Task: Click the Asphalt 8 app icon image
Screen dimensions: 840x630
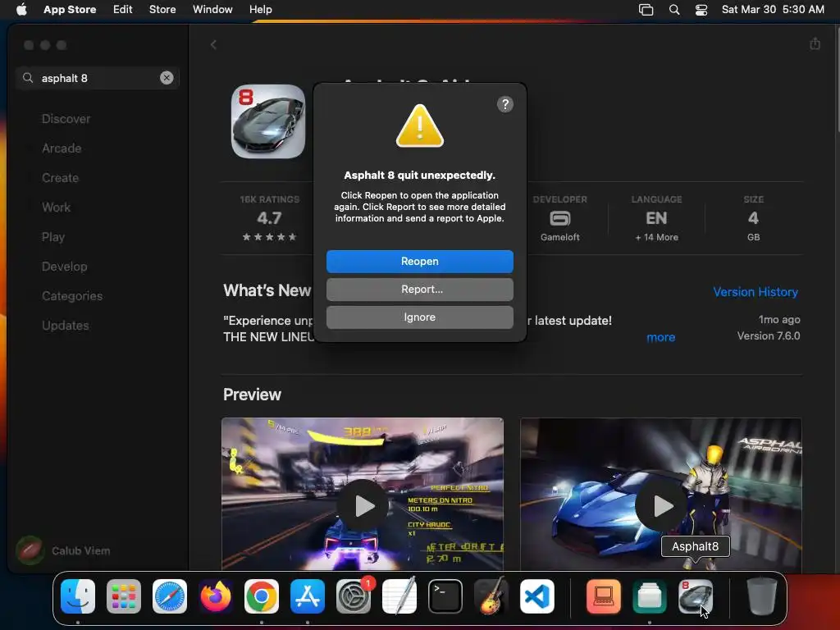Action: pyautogui.click(x=268, y=121)
